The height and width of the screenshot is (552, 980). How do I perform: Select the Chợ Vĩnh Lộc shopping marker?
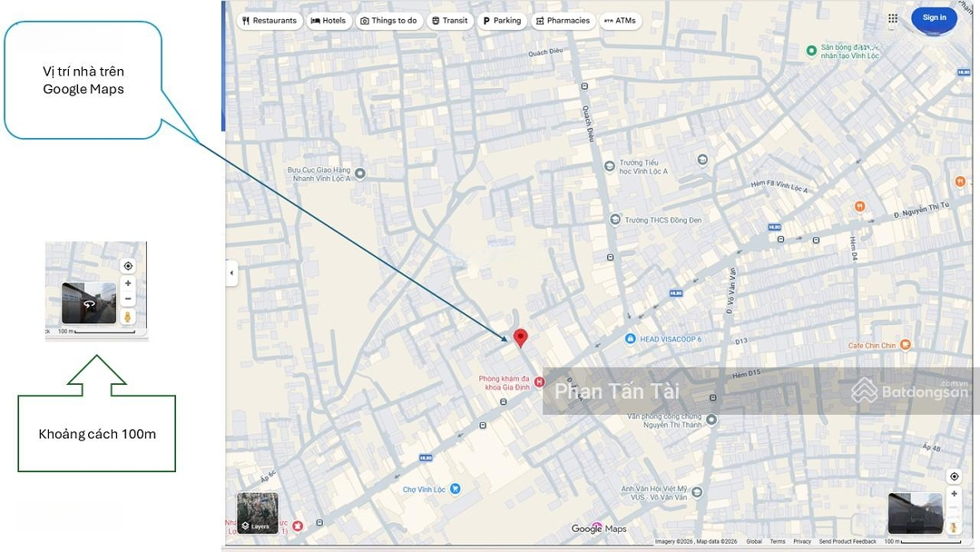coord(456,489)
